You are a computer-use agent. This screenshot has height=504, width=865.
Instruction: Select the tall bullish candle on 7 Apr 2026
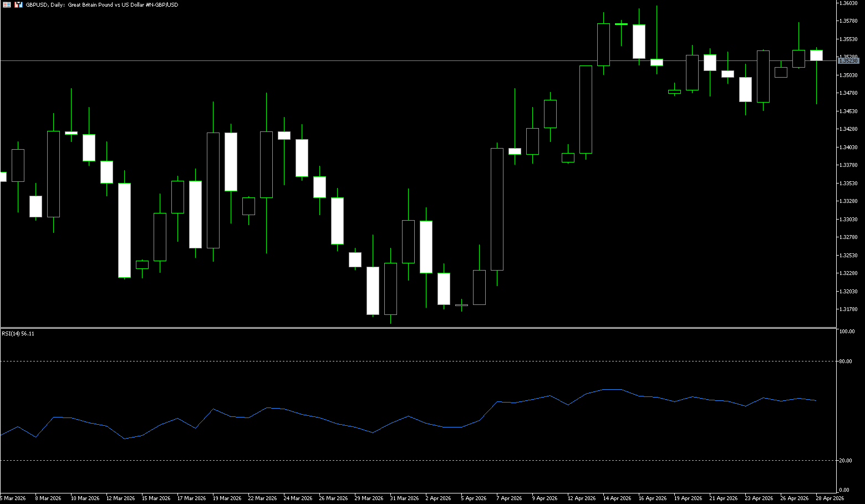(497, 210)
